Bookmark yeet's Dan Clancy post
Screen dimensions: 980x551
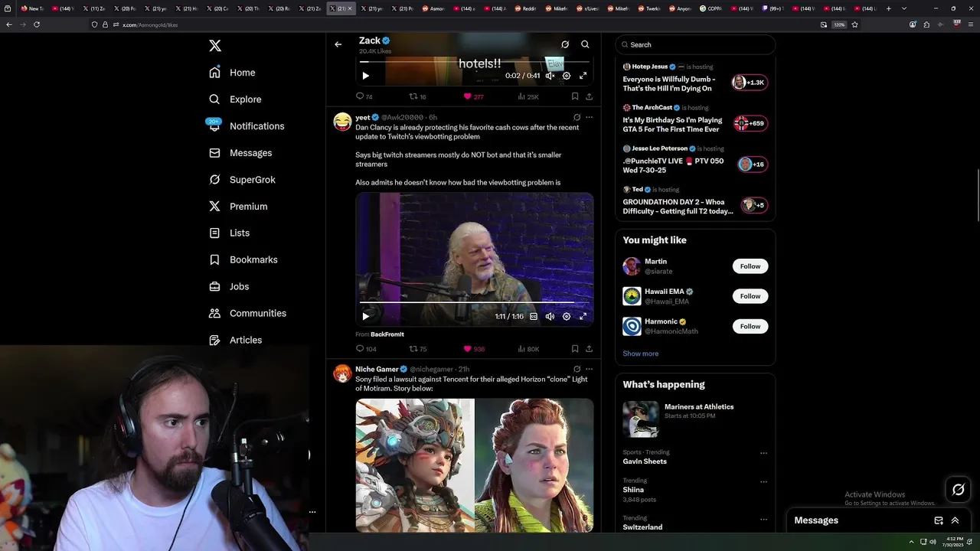(574, 349)
